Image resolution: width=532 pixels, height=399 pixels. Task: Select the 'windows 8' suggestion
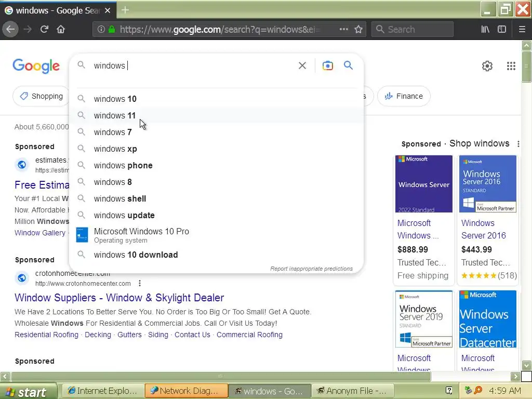(x=216, y=182)
